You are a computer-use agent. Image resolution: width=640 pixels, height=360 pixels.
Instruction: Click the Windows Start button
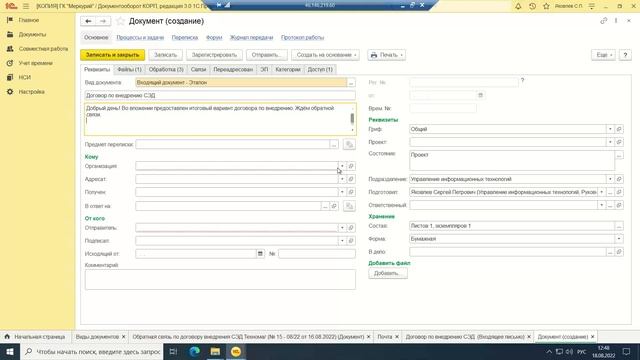(10, 351)
